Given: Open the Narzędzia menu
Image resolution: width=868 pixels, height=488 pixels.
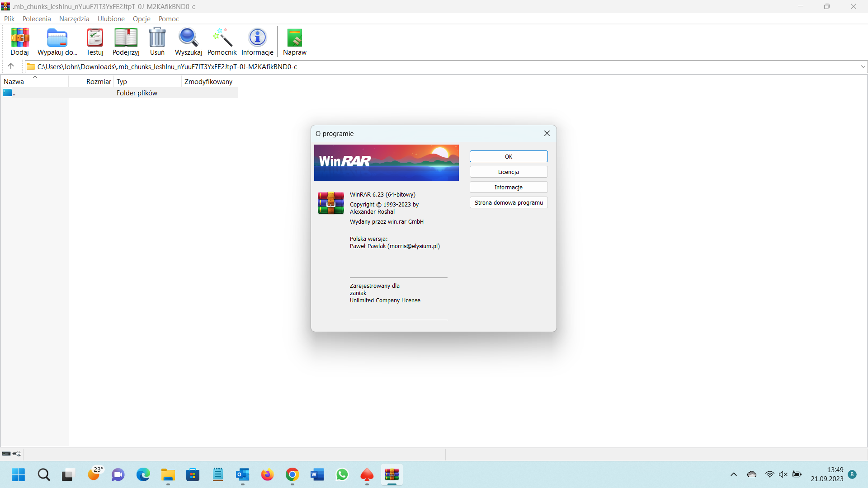Looking at the screenshot, I should pyautogui.click(x=74, y=19).
